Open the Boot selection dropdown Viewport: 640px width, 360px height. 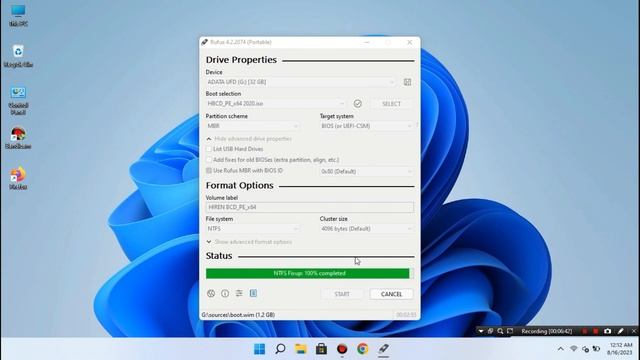(276, 104)
